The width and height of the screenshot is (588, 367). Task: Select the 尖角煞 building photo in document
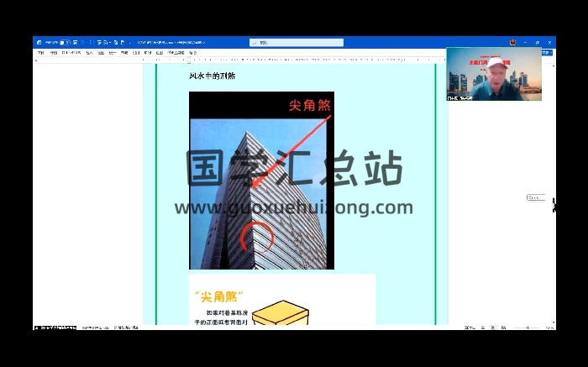[x=261, y=181]
